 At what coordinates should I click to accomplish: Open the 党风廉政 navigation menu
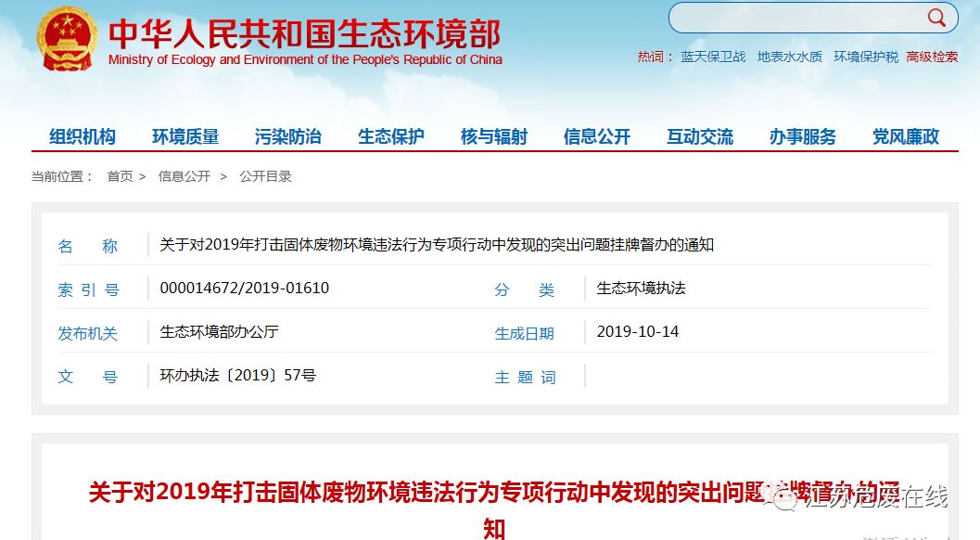point(906,136)
